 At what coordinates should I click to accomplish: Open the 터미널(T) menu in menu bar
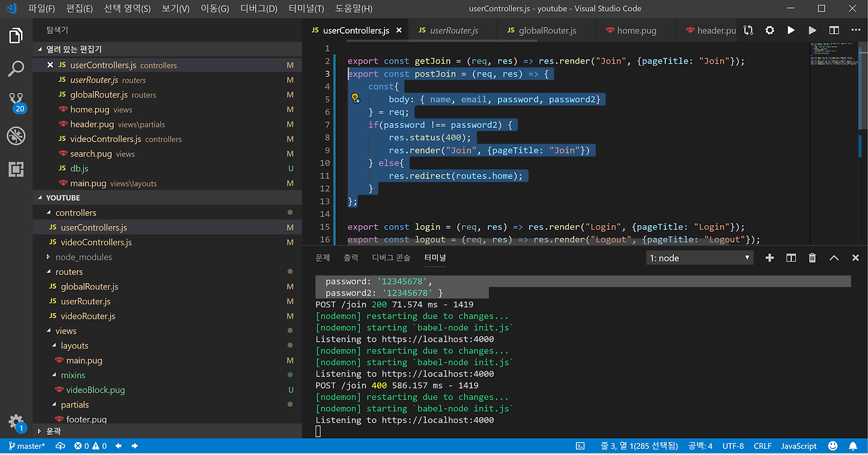point(306,9)
